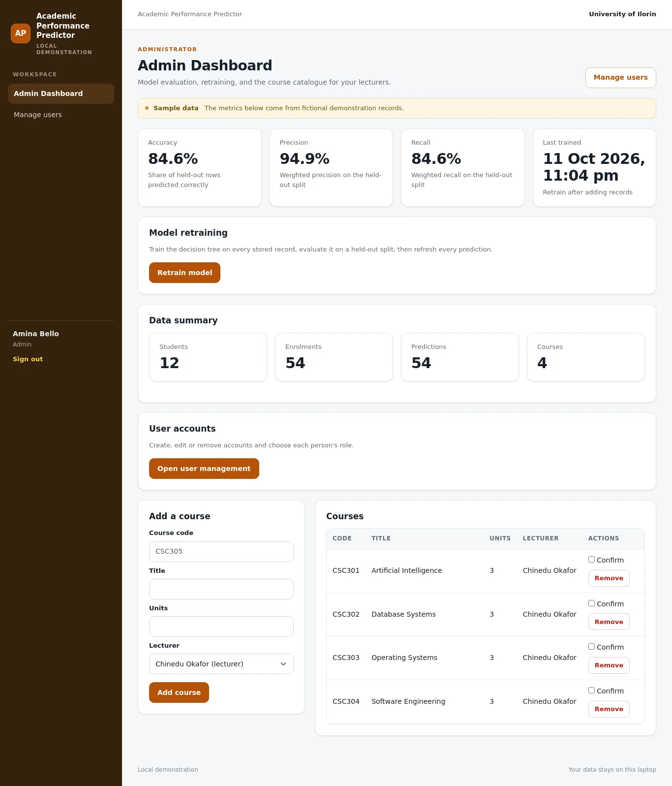Submit the Add course button
Viewport: 672px width, 786px height.
179,692
